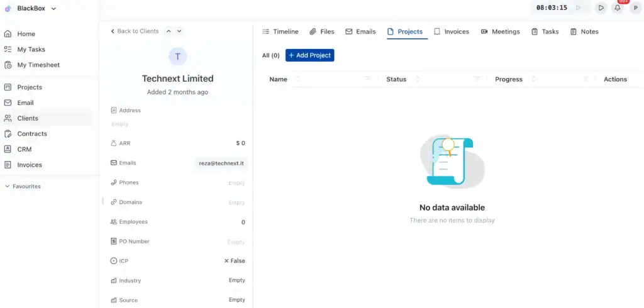Switch to the Notes tab

(584, 31)
